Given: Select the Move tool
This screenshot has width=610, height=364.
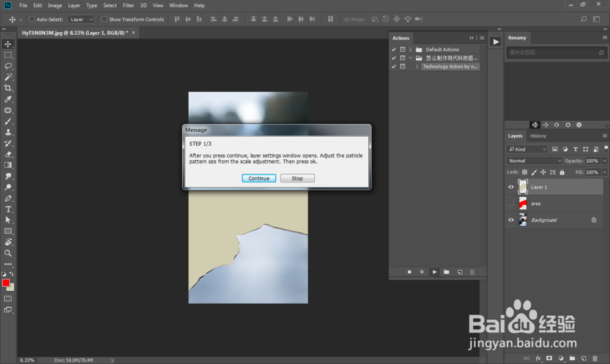Looking at the screenshot, I should click(x=8, y=44).
